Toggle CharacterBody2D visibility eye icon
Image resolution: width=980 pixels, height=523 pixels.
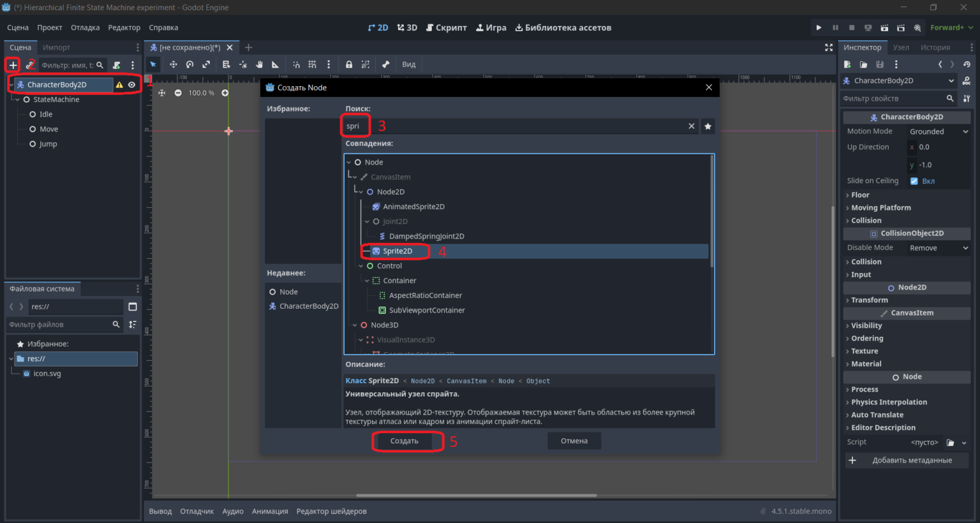pyautogui.click(x=131, y=85)
